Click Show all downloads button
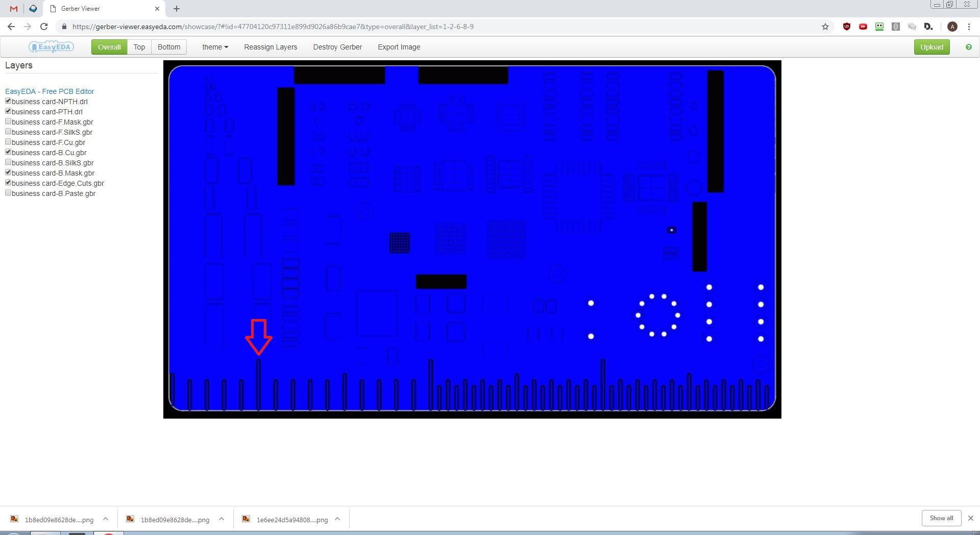This screenshot has width=980, height=535. click(x=941, y=518)
